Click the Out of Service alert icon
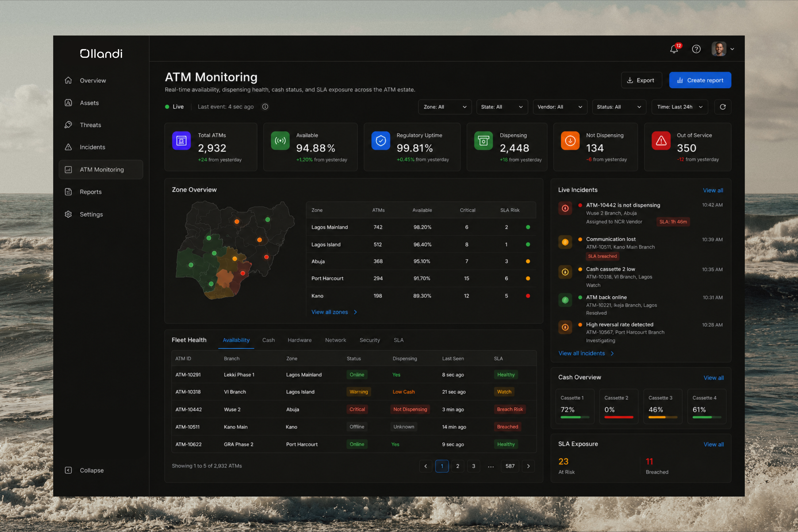Viewport: 798px width, 532px height. click(661, 140)
